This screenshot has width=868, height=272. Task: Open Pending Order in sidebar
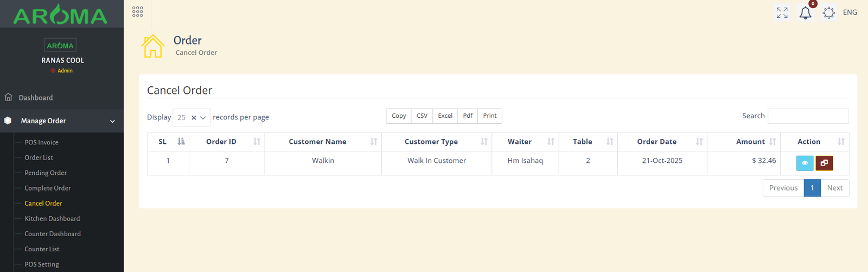[46, 173]
